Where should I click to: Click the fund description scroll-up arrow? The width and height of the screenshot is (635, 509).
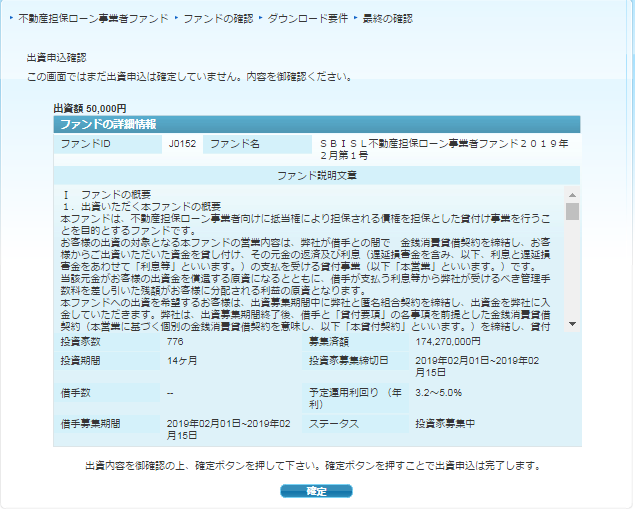point(572,195)
